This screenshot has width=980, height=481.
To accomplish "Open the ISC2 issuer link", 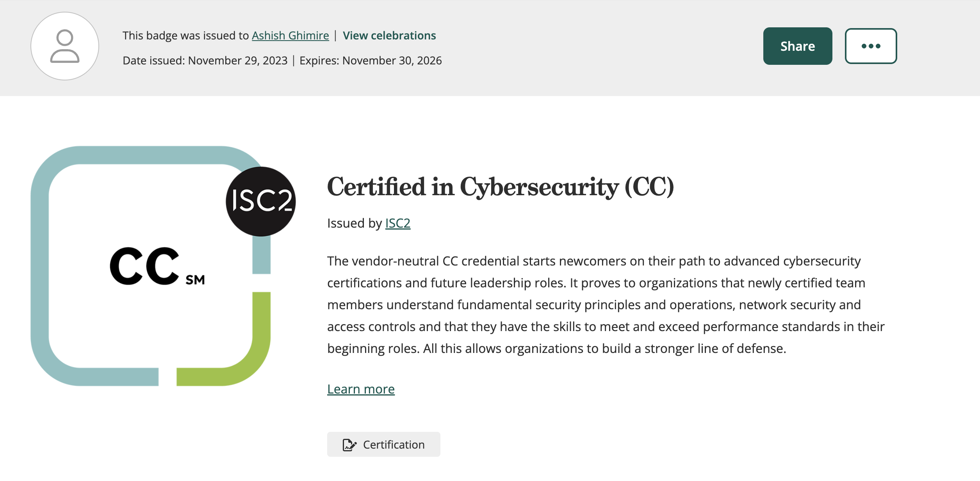I will 397,223.
